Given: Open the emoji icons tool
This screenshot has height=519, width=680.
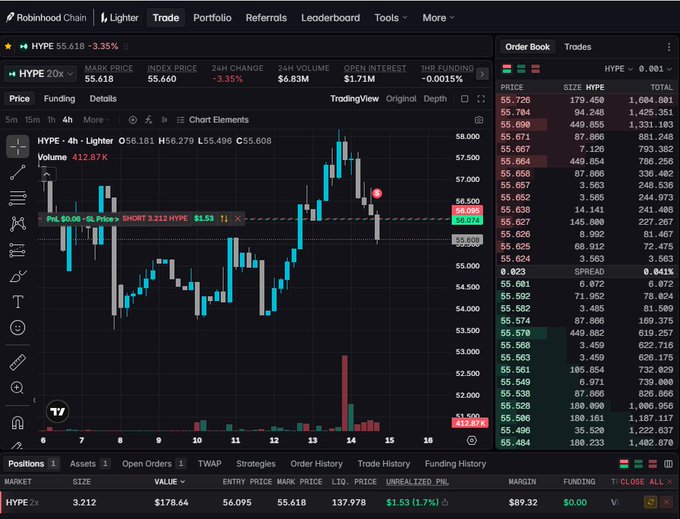Looking at the screenshot, I should [x=18, y=327].
